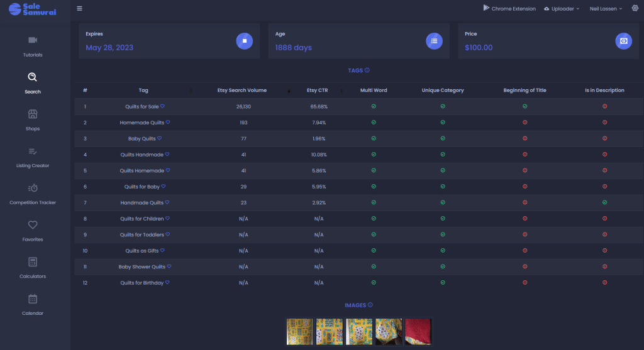This screenshot has width=644, height=350.
Task: Favorite the Handmade Quilts tag heart
Action: [x=167, y=202]
